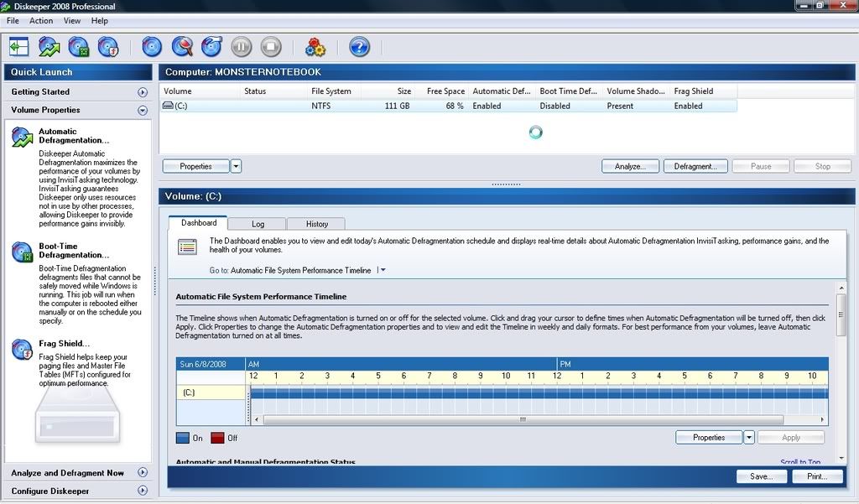The width and height of the screenshot is (859, 504).
Task: Click the Save... button
Action: 762,476
